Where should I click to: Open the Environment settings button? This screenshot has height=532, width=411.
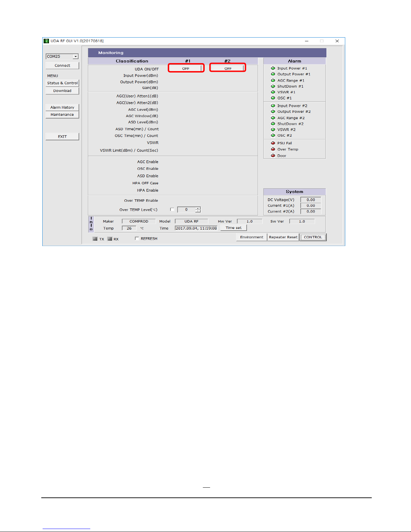pyautogui.click(x=252, y=237)
